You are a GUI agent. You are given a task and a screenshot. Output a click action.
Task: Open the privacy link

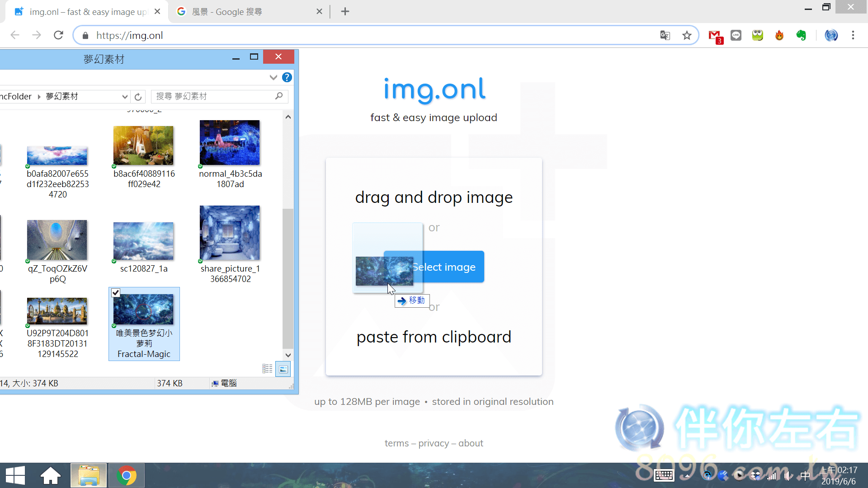433,443
